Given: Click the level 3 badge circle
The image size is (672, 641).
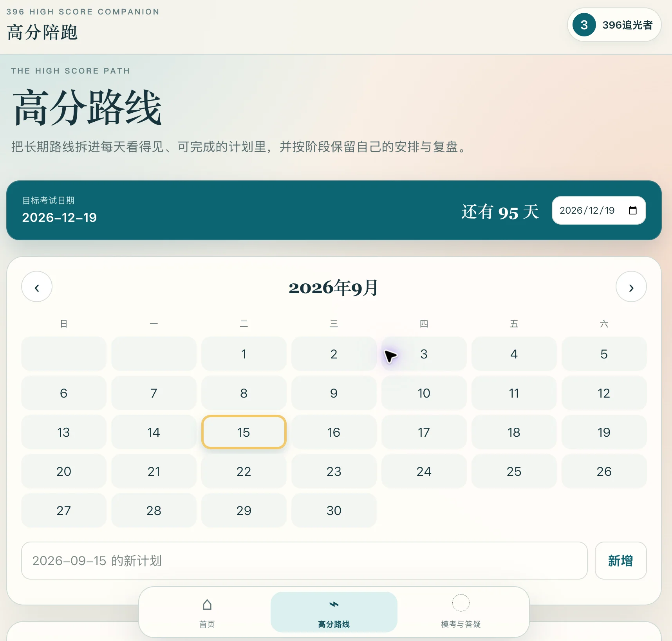Looking at the screenshot, I should [x=584, y=25].
